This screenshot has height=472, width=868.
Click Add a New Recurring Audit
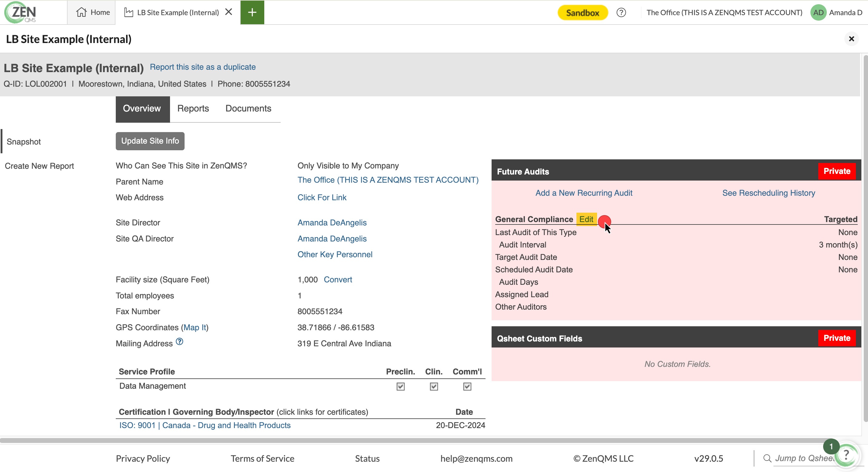pos(584,193)
